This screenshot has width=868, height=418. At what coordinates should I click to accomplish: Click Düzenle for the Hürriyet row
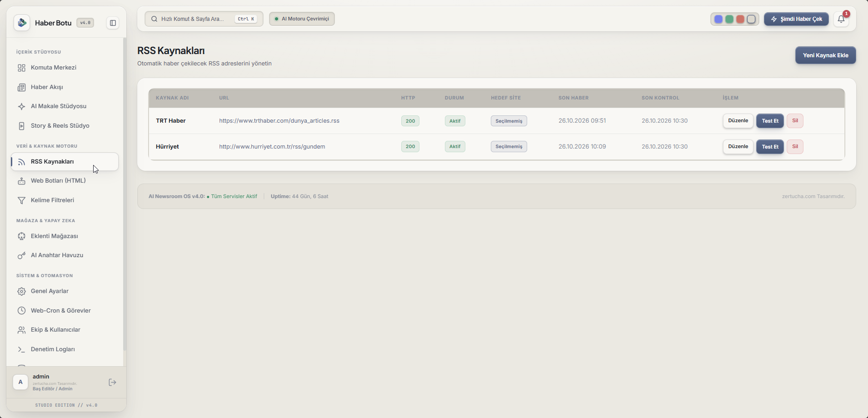(738, 147)
